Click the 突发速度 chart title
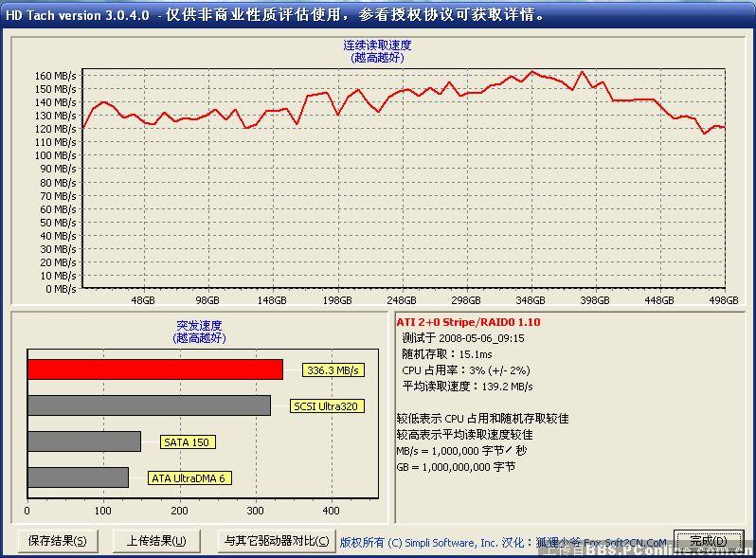The width and height of the screenshot is (756, 558). [x=197, y=325]
